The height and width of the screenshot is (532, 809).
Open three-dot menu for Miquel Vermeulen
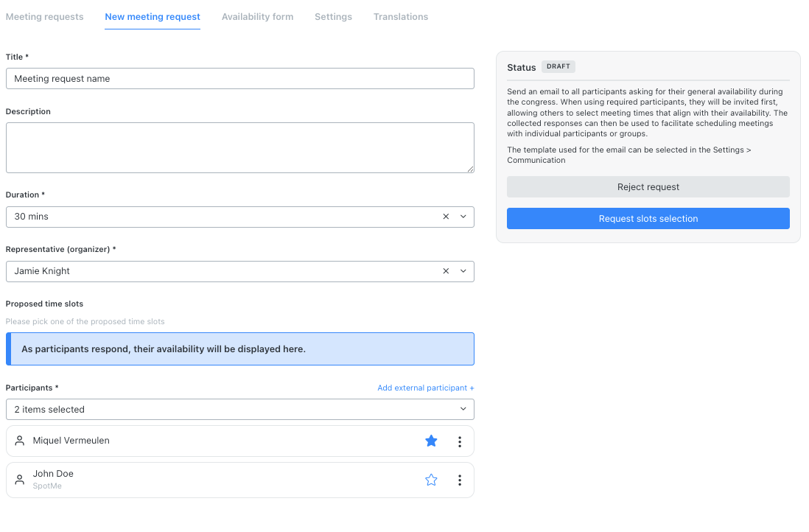[460, 441]
